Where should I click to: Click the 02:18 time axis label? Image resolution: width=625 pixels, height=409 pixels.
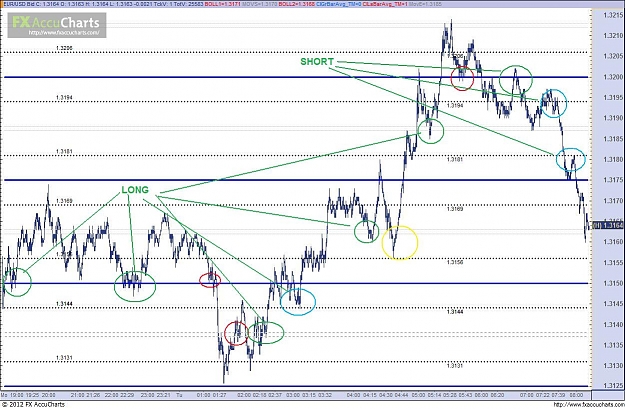[259, 395]
